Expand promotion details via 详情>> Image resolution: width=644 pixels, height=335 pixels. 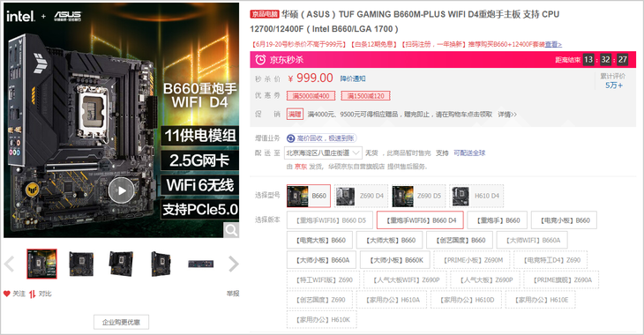(507, 114)
